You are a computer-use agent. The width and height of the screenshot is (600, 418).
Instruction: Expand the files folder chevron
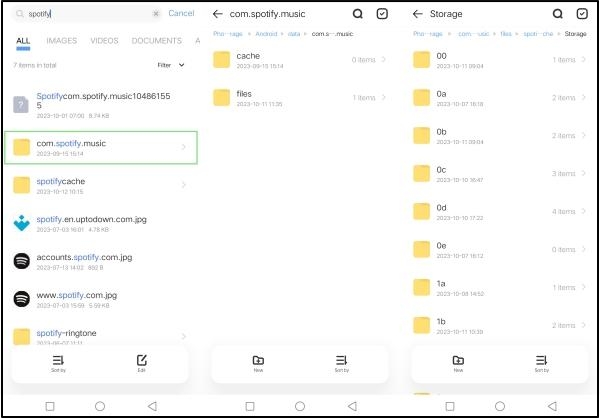384,97
